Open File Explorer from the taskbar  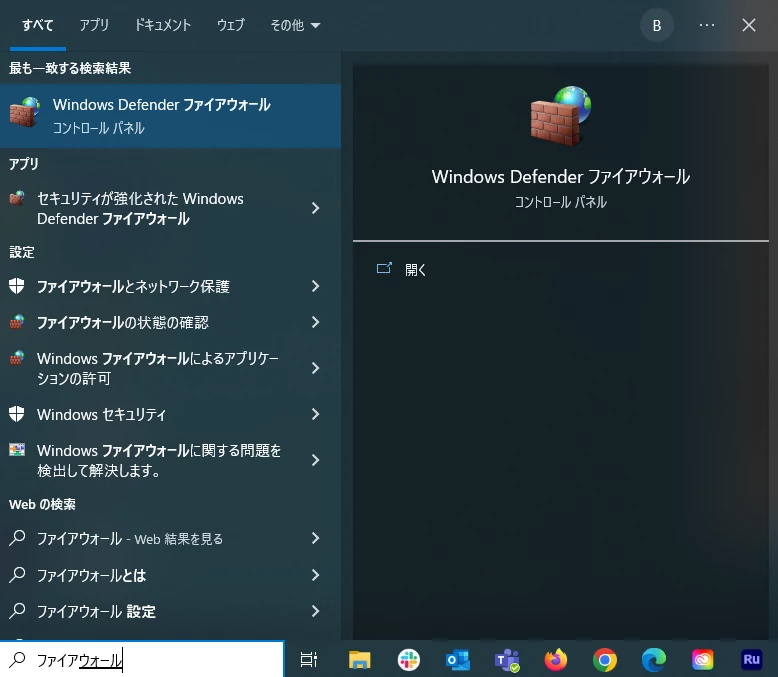click(x=360, y=660)
